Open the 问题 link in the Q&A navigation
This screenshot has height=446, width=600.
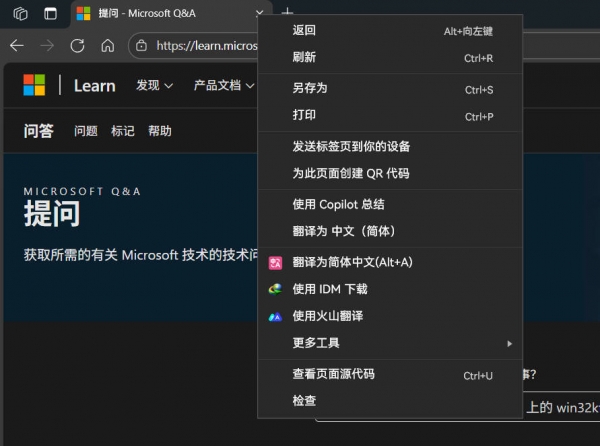pos(86,131)
